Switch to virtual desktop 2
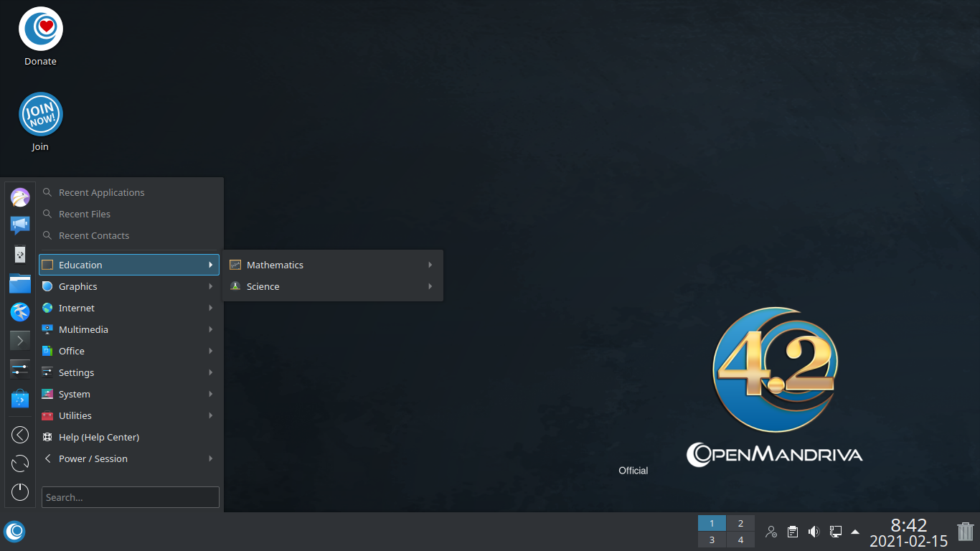This screenshot has height=551, width=980. click(x=740, y=523)
